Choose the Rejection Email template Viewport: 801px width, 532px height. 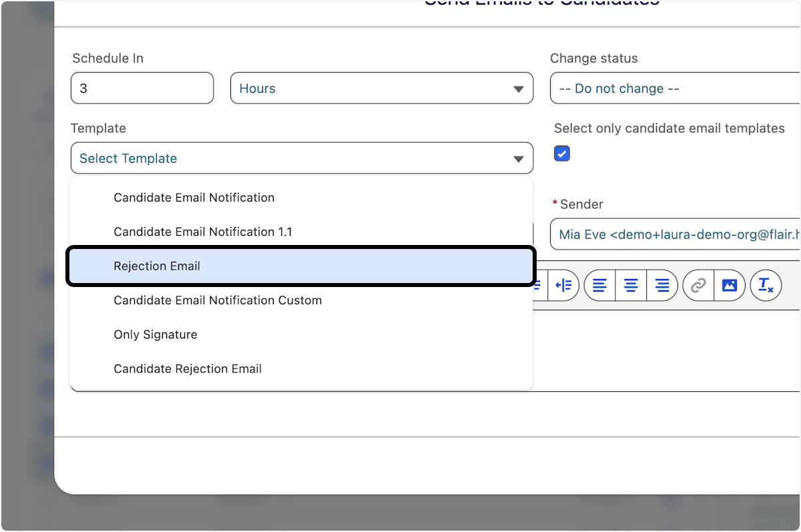coord(157,266)
